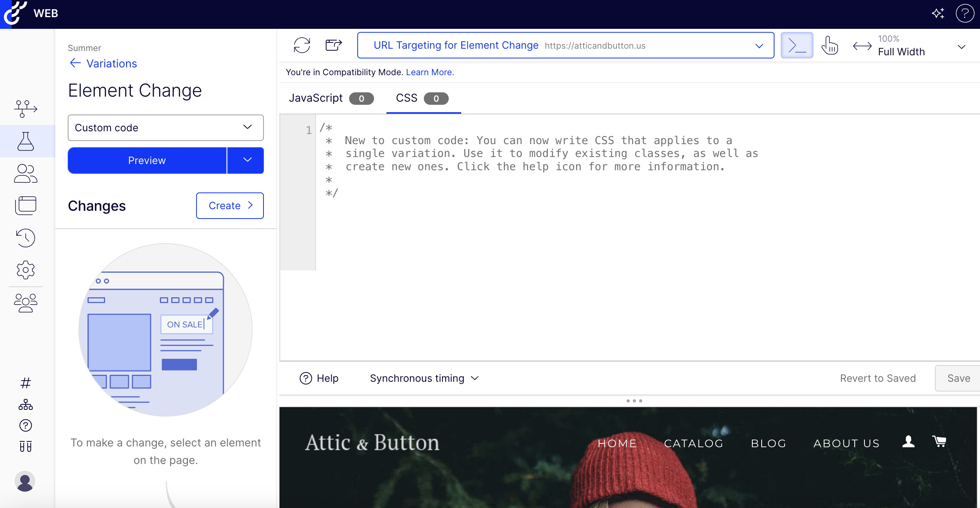This screenshot has width=980, height=508.
Task: Click the refresh preview icon
Action: coord(302,45)
